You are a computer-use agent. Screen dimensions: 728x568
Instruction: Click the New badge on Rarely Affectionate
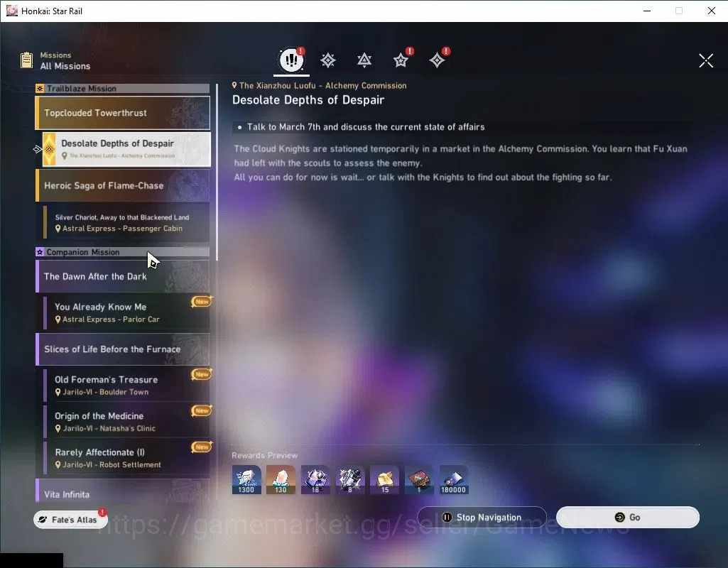click(202, 447)
